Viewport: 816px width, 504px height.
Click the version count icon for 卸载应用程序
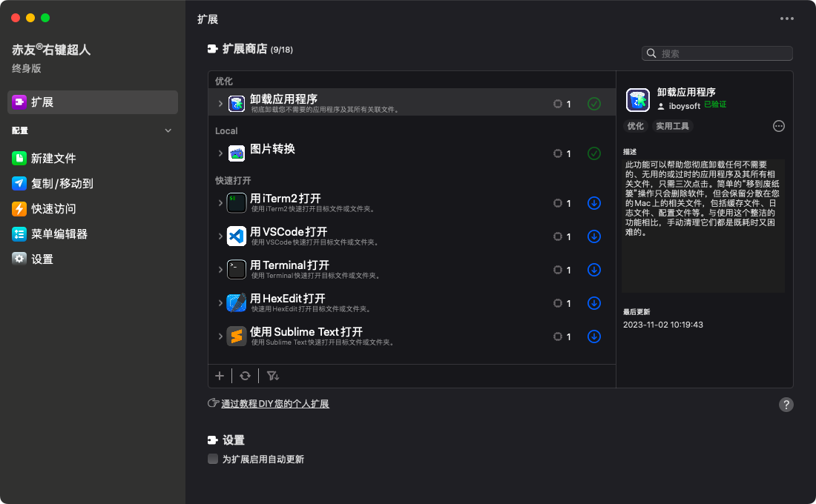point(557,104)
